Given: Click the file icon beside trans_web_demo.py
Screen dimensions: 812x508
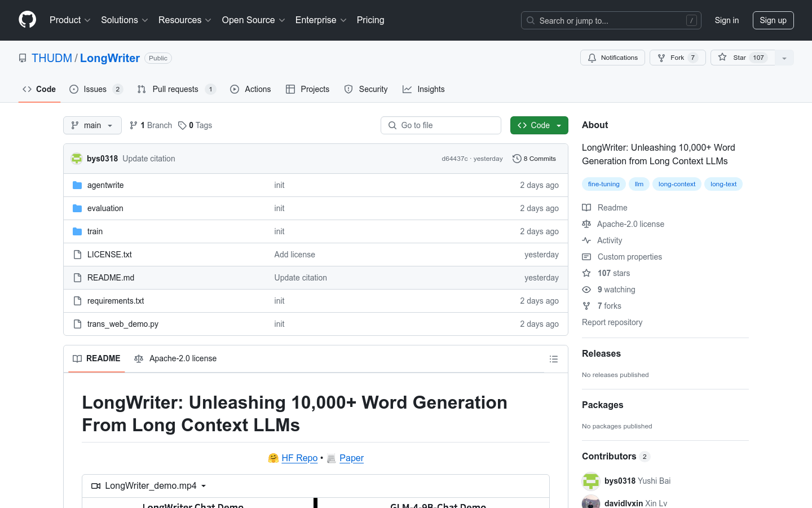Looking at the screenshot, I should click(x=77, y=324).
